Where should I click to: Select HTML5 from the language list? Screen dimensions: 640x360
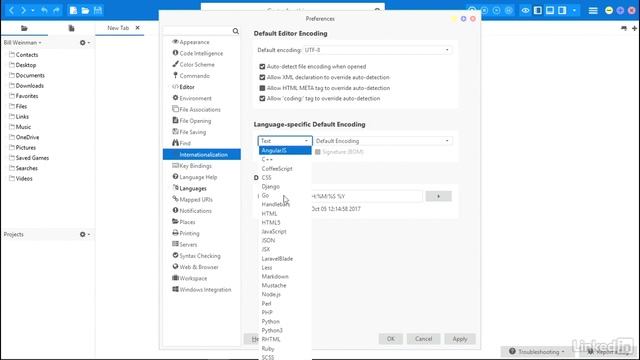[285, 222]
